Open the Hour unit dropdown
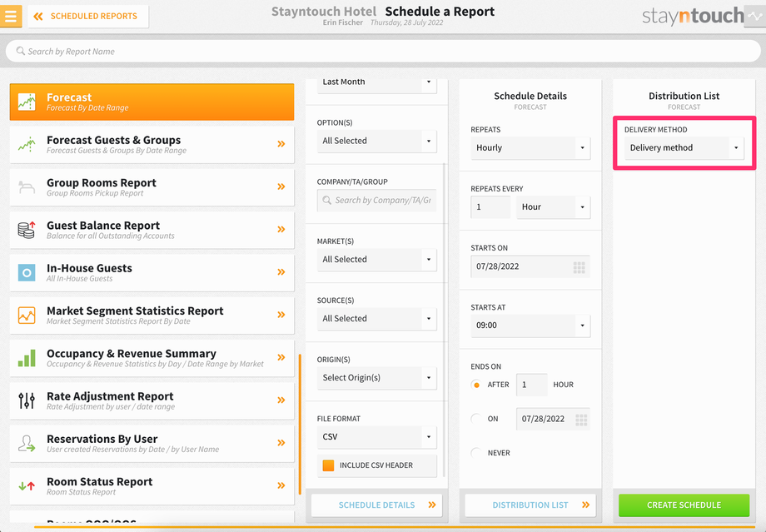 (x=553, y=206)
